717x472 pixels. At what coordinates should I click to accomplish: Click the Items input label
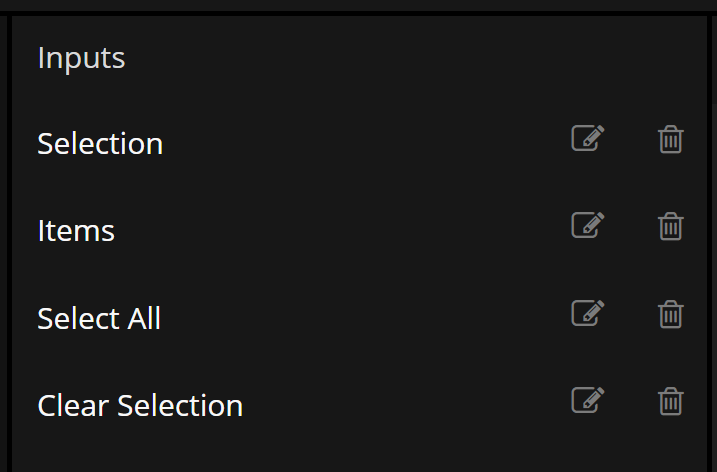click(x=76, y=231)
